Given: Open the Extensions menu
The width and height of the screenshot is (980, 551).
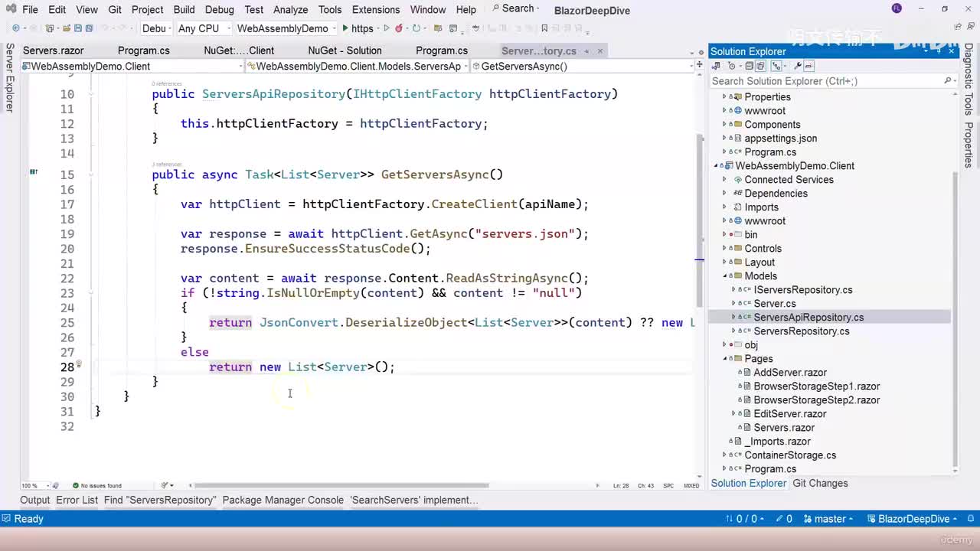Looking at the screenshot, I should 376,9.
